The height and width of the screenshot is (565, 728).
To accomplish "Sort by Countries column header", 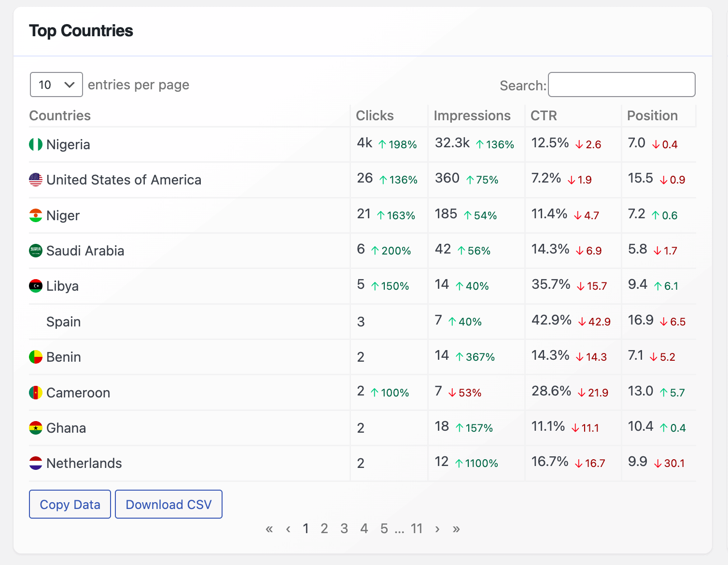I will (x=60, y=116).
